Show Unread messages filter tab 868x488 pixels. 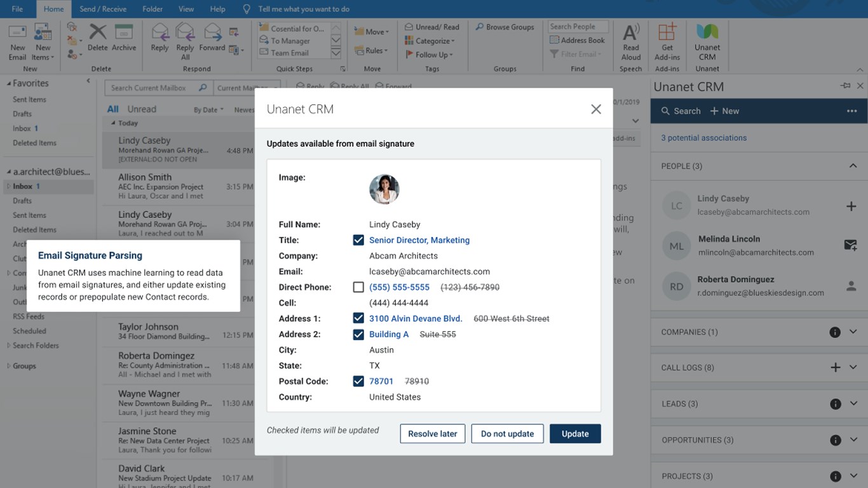click(x=141, y=109)
